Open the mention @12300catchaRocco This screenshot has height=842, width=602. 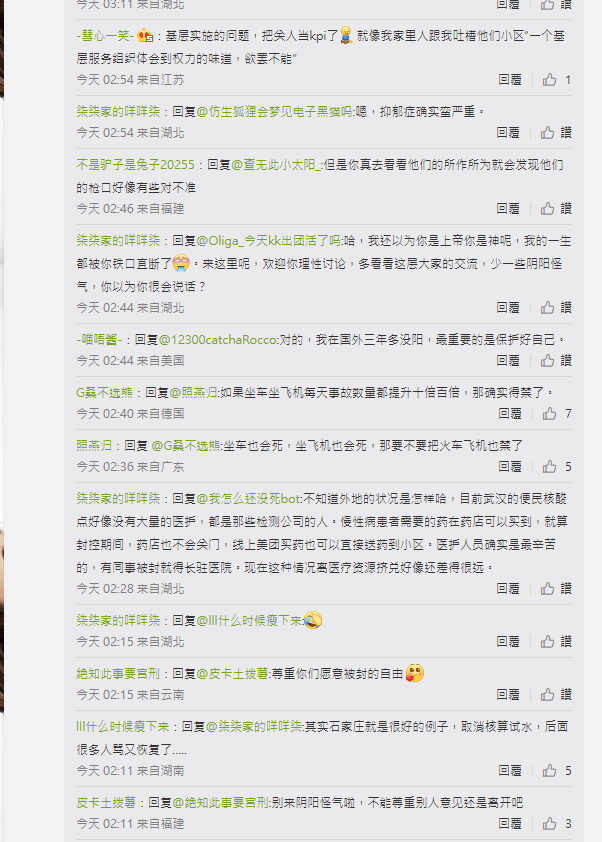(x=218, y=340)
